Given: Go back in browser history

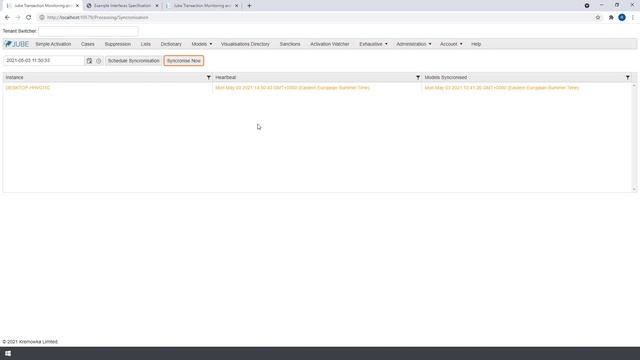Looking at the screenshot, I should tap(7, 18).
